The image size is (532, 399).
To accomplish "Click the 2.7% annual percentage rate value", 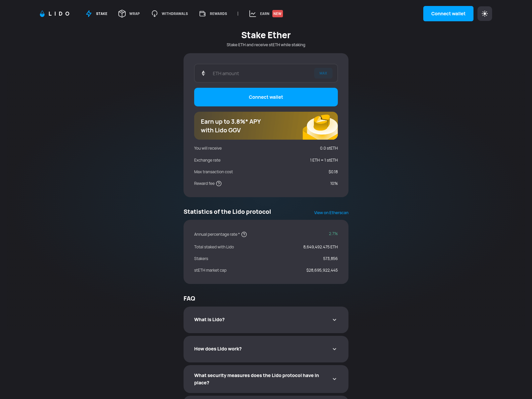I will pos(333,234).
